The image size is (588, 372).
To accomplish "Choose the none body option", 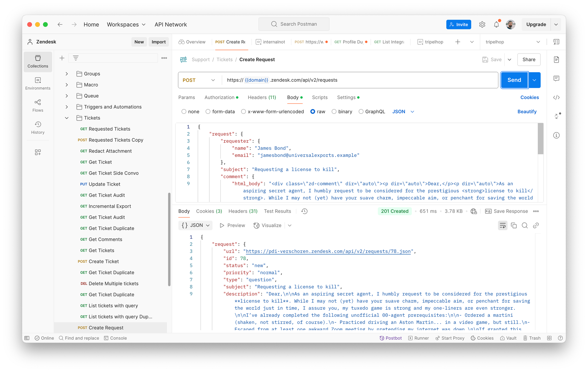I will pos(184,112).
